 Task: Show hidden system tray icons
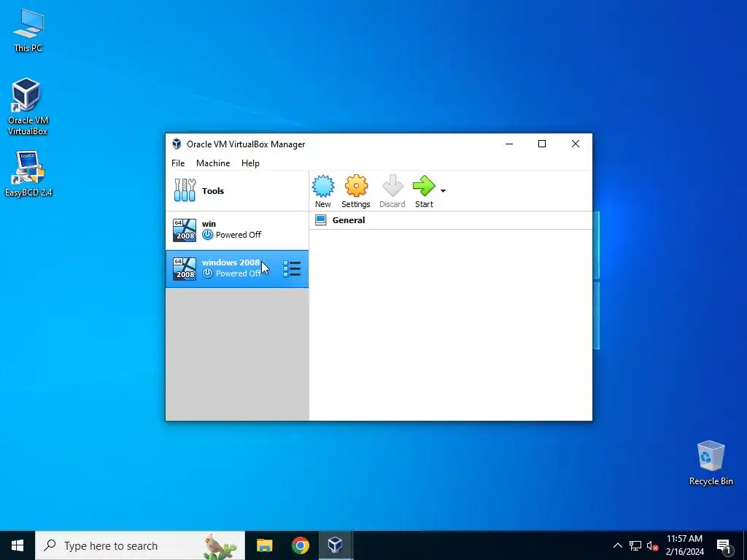617,545
